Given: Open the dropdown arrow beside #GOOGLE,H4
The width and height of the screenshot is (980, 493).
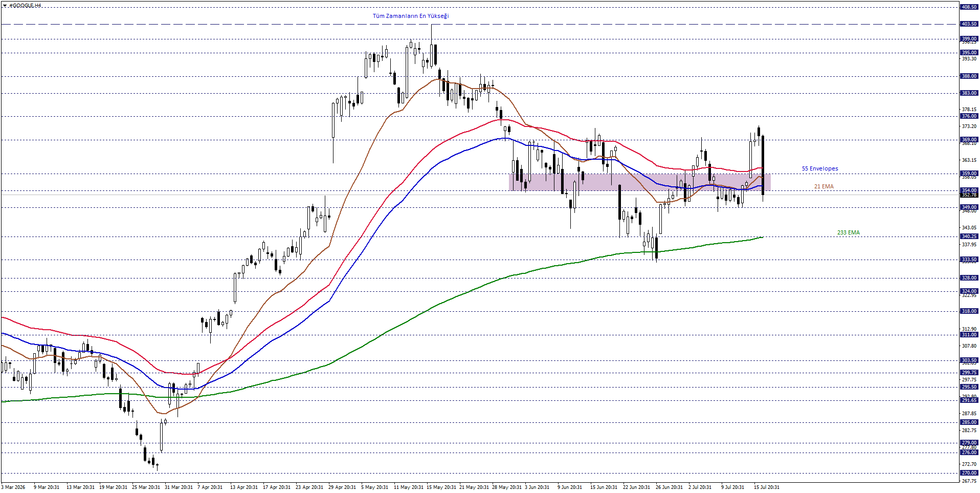Looking at the screenshot, I should [x=5, y=6].
